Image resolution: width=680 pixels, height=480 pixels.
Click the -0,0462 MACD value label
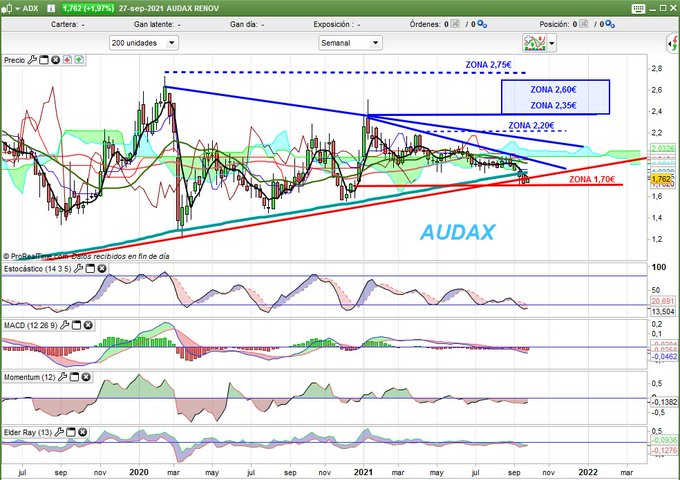[x=664, y=356]
